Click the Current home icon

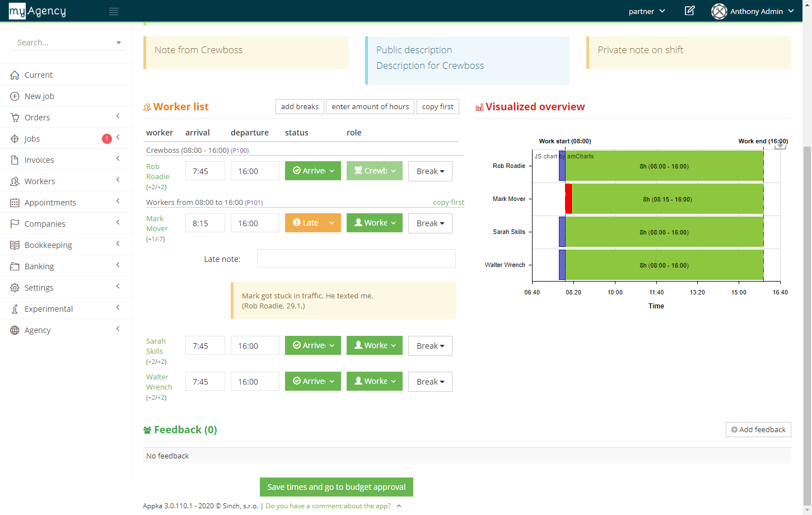(15, 75)
